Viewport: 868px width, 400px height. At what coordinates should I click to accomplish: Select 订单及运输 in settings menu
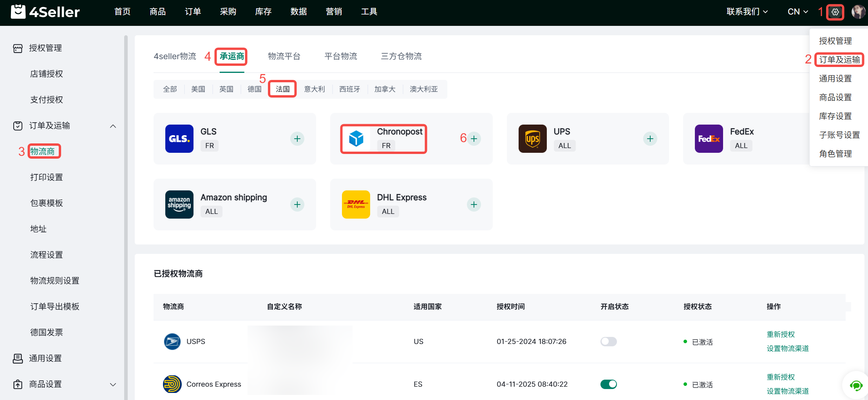point(839,60)
